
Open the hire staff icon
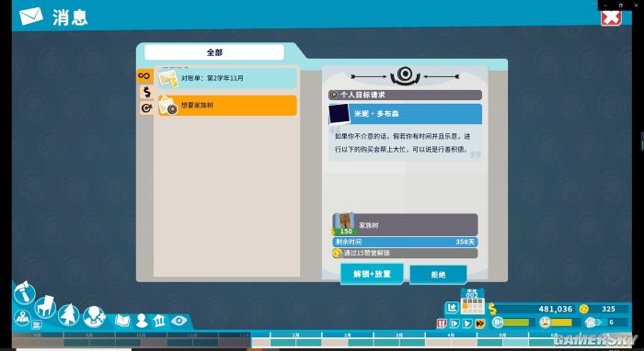(94, 317)
